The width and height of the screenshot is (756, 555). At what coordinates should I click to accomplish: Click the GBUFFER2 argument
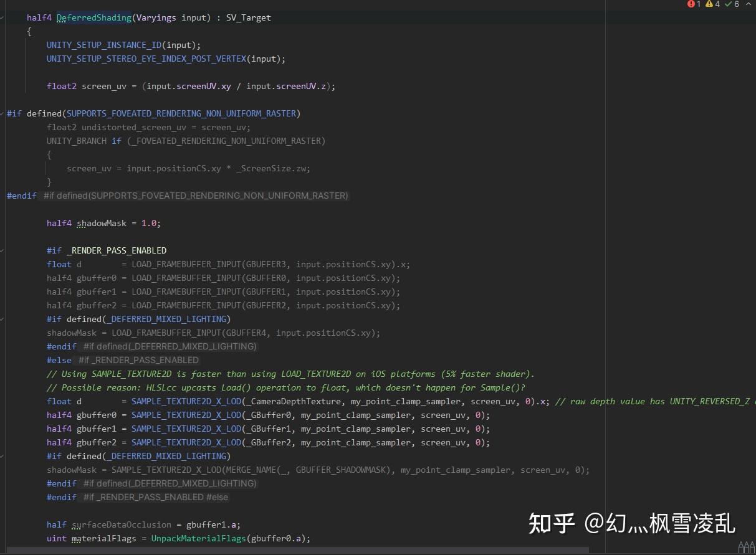click(266, 305)
